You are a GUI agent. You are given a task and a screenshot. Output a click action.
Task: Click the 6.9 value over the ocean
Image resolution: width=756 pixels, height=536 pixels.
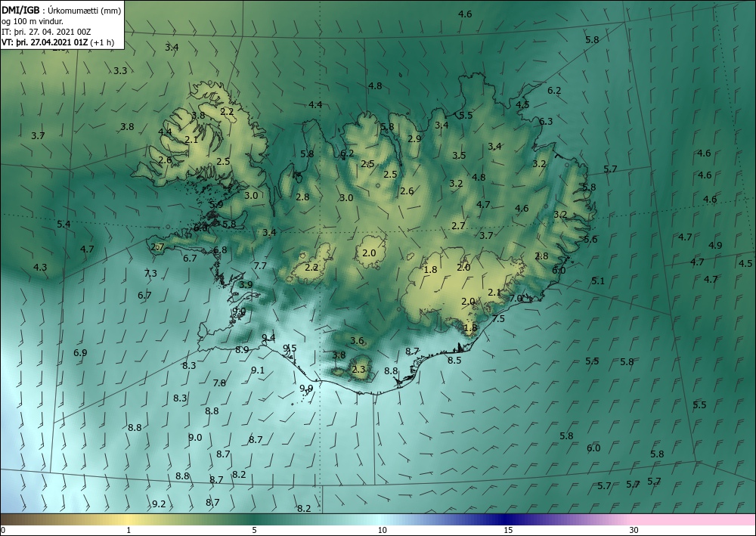pos(81,353)
